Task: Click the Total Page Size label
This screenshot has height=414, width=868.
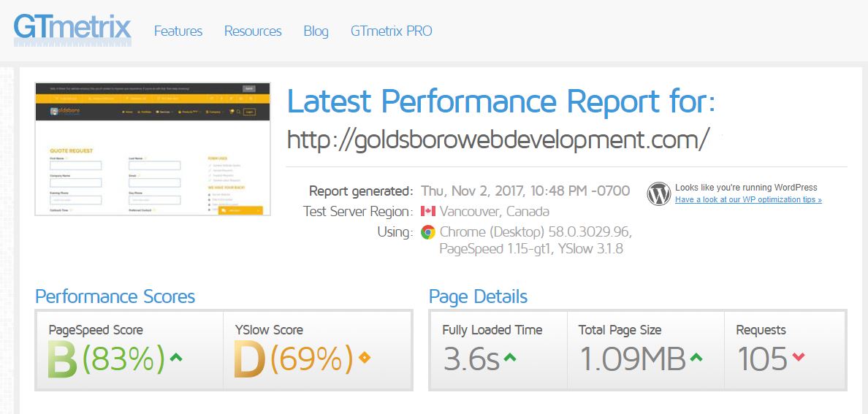Action: [620, 331]
